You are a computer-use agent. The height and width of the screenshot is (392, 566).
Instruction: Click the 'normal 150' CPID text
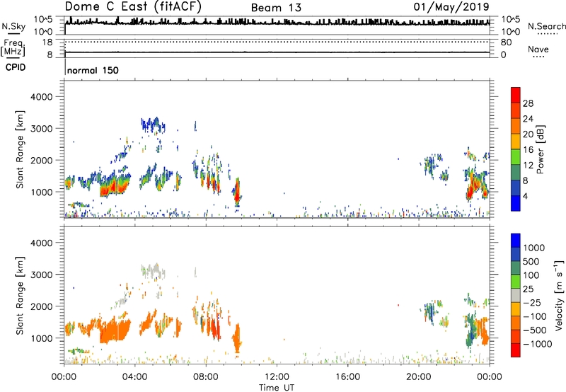point(93,70)
